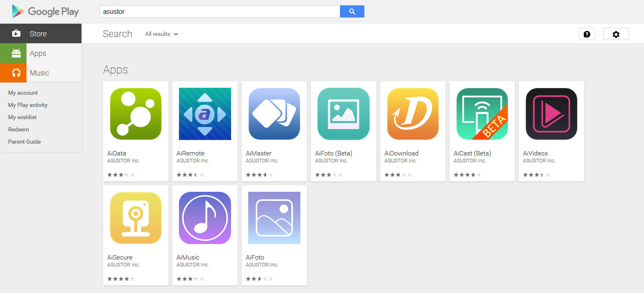
Task: Click the star rating under AiCast (Beta)
Action: coord(468,175)
